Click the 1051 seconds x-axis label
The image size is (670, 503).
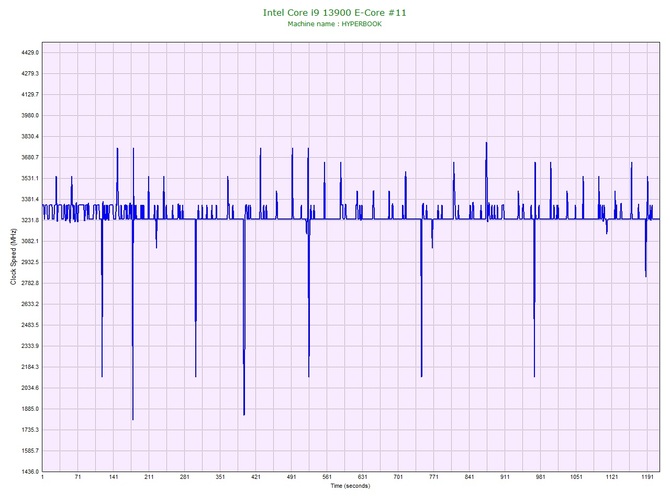point(576,477)
